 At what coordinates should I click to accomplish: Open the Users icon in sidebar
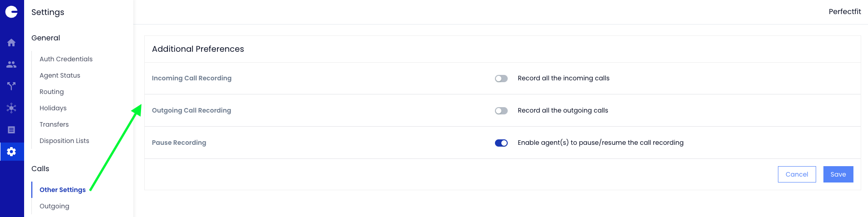pos(11,64)
